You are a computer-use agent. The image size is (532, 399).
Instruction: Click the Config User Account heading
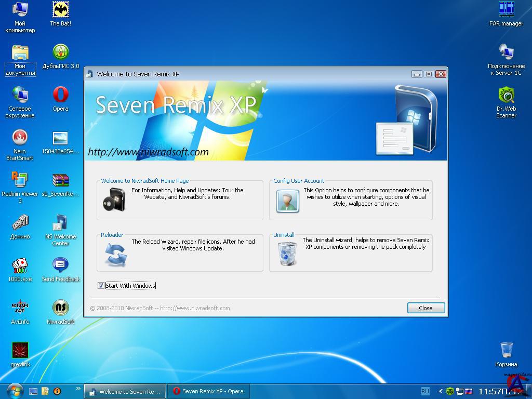tap(299, 181)
